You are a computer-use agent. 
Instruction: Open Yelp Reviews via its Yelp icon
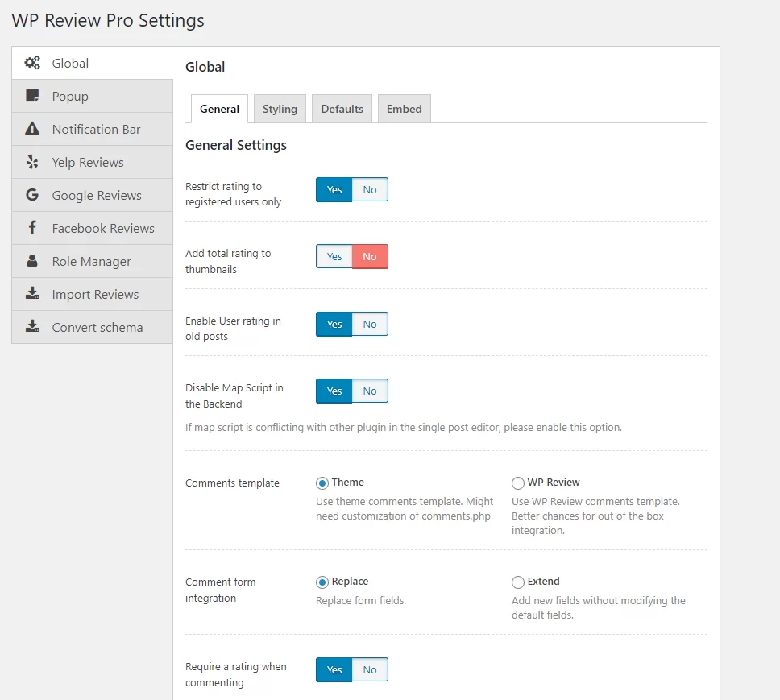[33, 162]
